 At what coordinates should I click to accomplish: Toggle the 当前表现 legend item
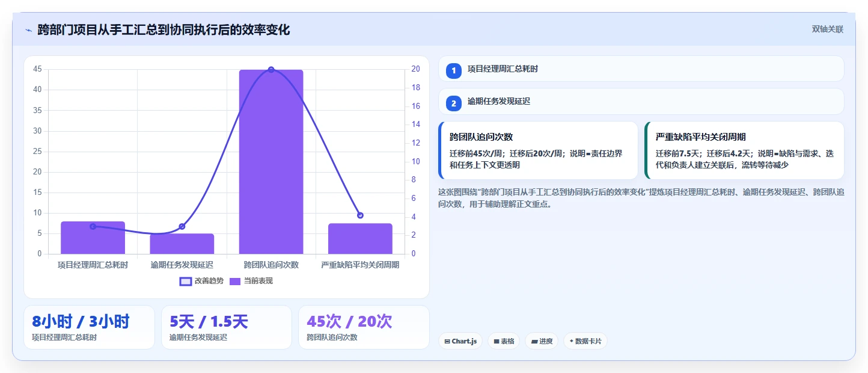[251, 281]
